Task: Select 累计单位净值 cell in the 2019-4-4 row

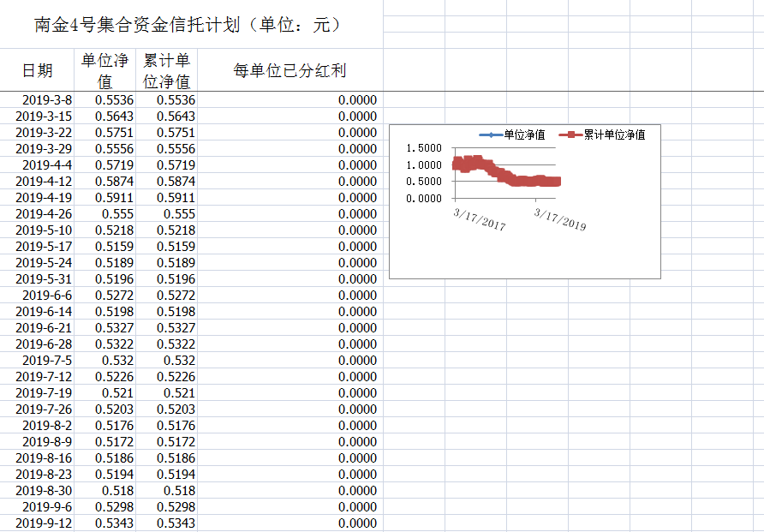Action: pos(166,165)
